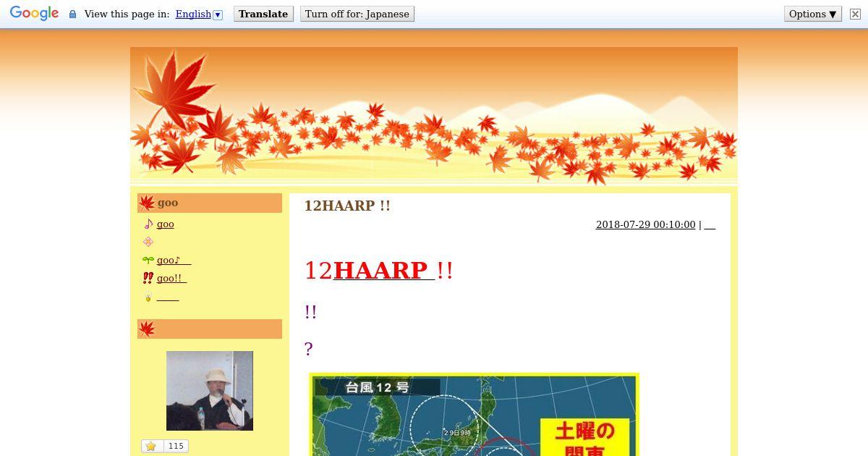Open the English language dropdown
The height and width of the screenshot is (456, 868).
tap(199, 14)
